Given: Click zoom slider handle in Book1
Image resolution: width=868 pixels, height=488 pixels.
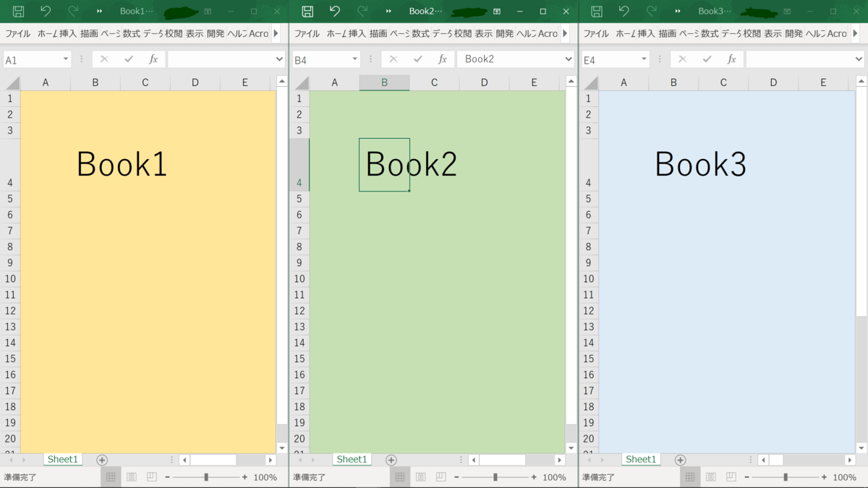Looking at the screenshot, I should 206,477.
